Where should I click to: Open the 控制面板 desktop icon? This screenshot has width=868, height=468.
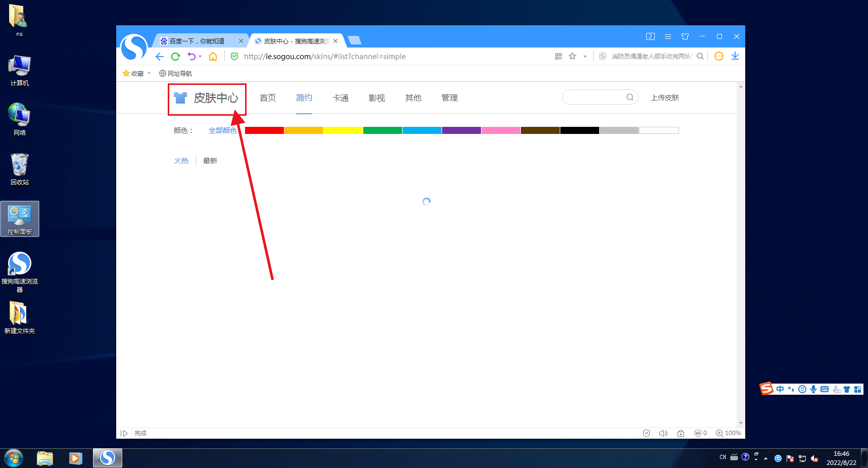(20, 219)
